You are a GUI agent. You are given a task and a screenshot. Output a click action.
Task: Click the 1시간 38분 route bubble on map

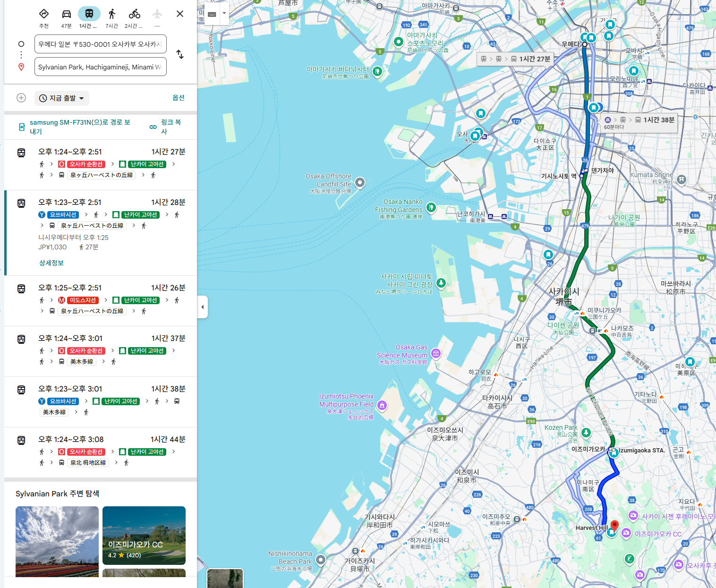(x=639, y=123)
